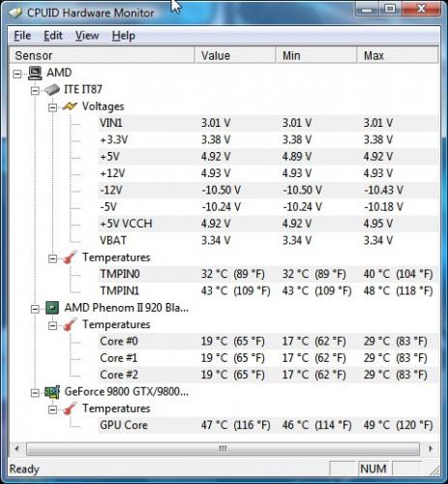Collapse the Voltages section
Screen dimensions: 448x484
tap(52, 107)
